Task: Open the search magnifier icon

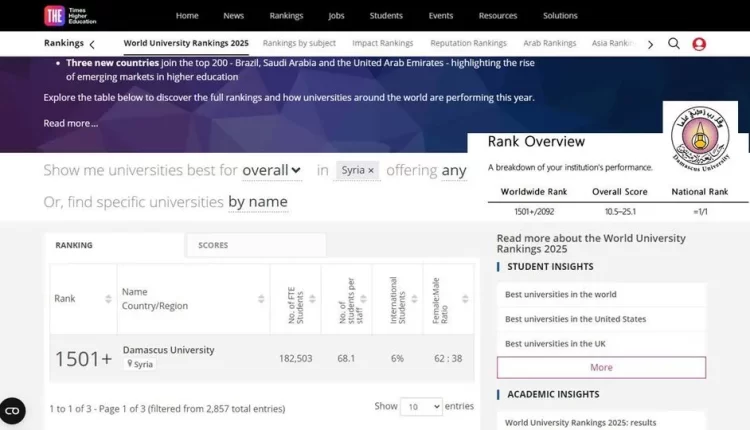Action: pos(673,44)
